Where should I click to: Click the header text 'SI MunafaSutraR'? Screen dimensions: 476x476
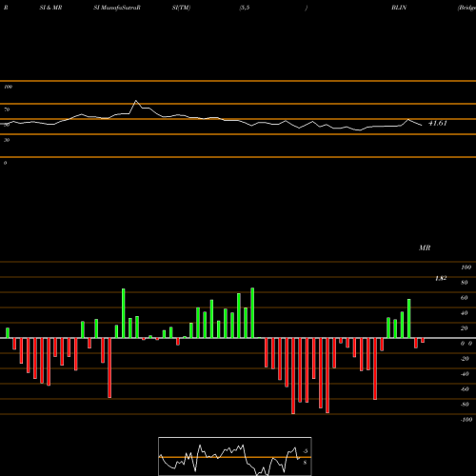click(x=117, y=8)
